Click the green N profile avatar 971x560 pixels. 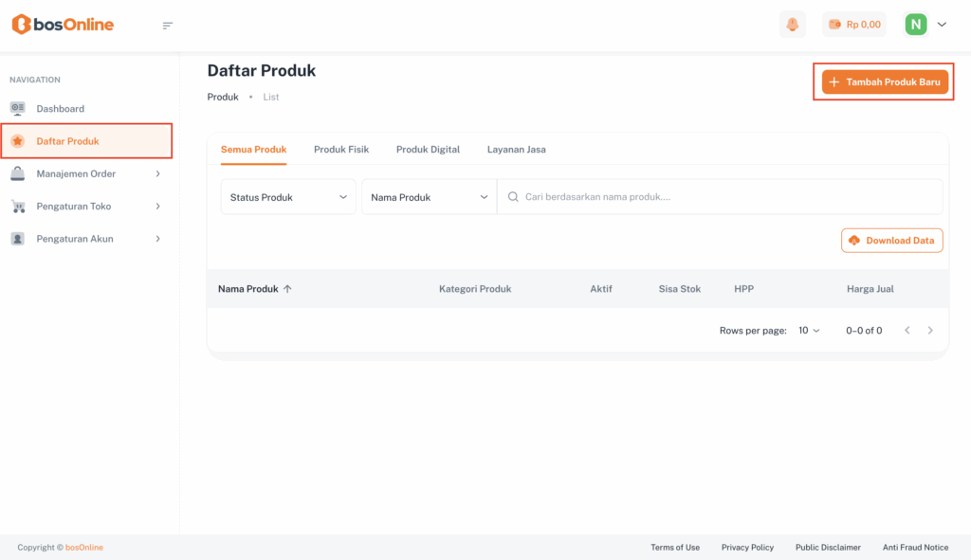click(915, 25)
